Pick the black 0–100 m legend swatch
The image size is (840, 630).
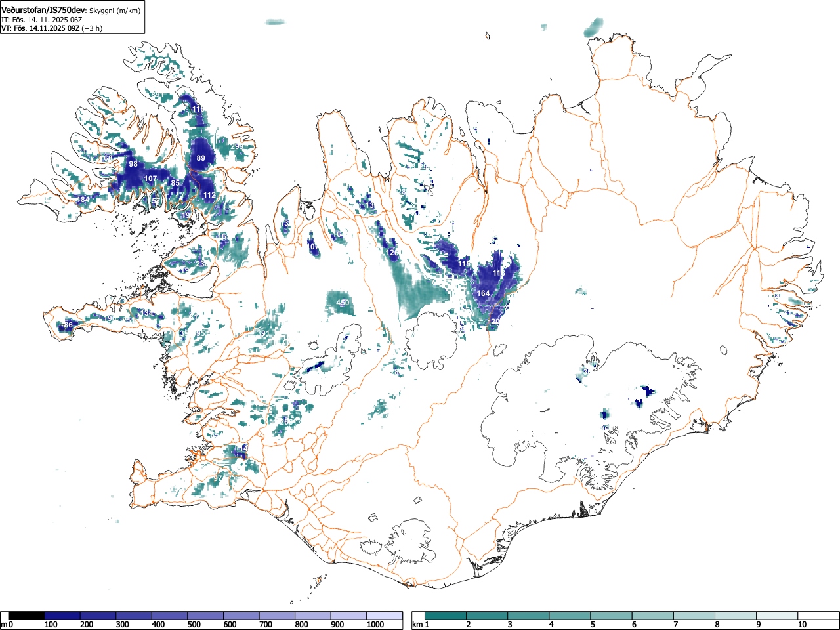tap(26, 616)
